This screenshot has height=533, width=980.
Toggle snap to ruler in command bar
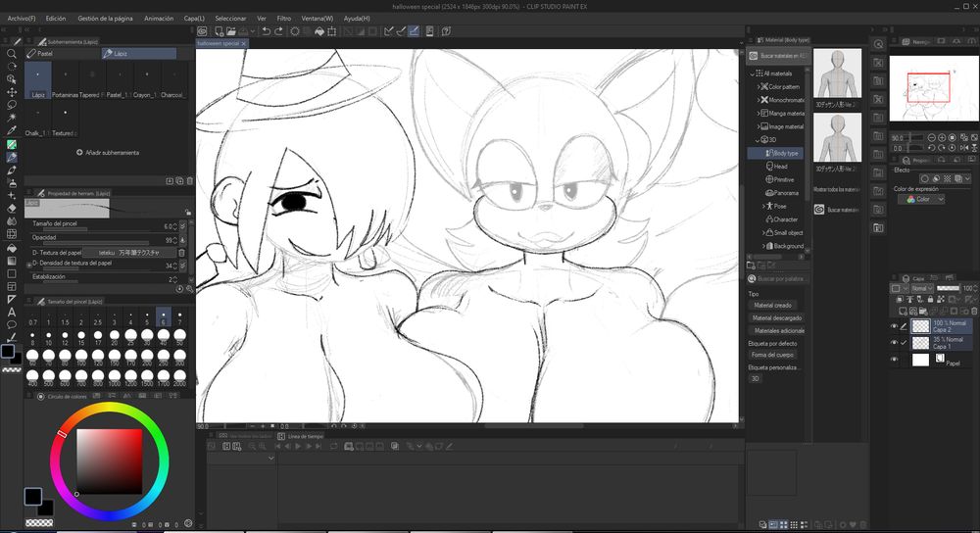click(x=389, y=31)
